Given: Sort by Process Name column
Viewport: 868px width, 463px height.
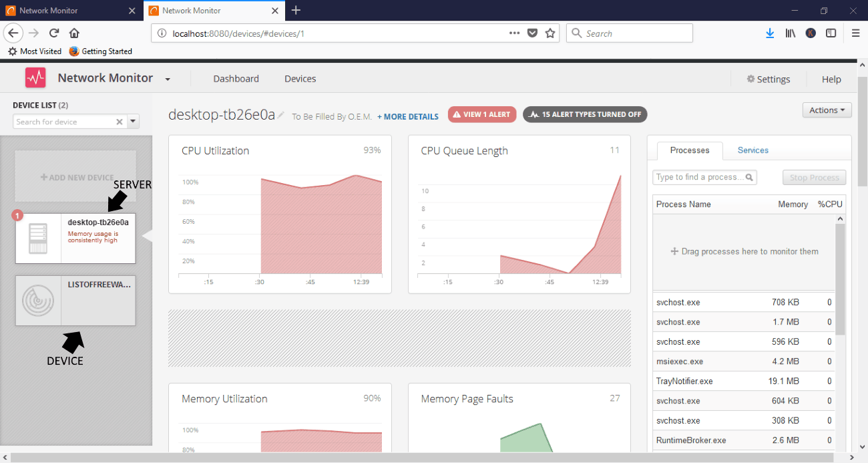Looking at the screenshot, I should tap(684, 204).
